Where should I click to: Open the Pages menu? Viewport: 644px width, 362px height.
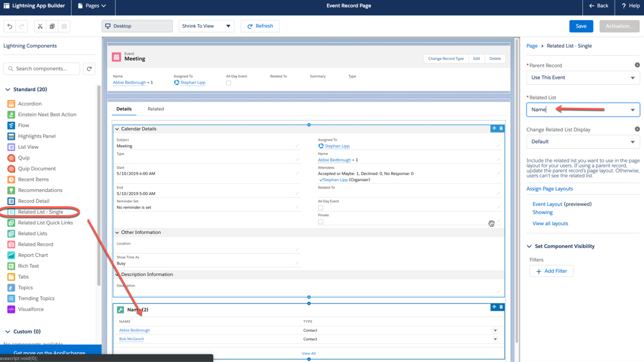[92, 6]
